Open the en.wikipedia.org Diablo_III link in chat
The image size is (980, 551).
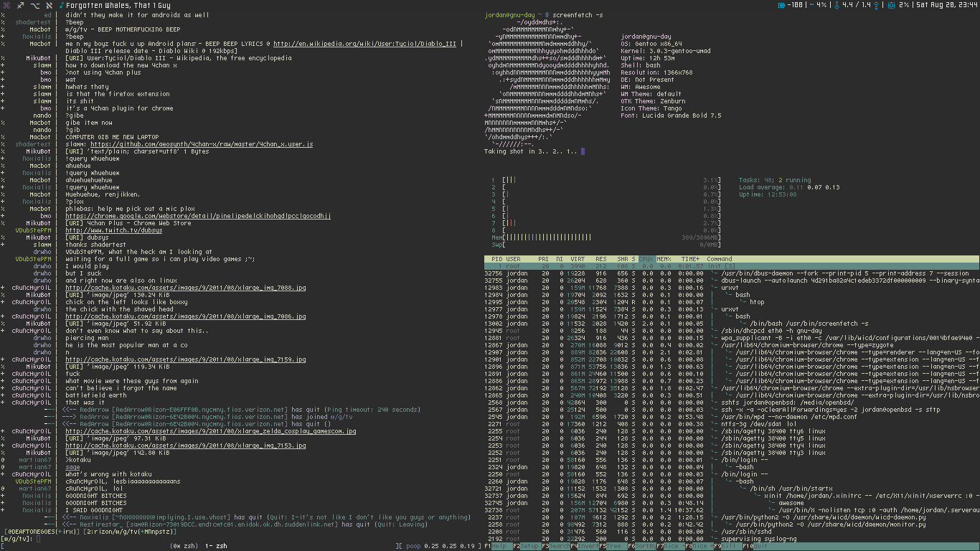point(364,44)
